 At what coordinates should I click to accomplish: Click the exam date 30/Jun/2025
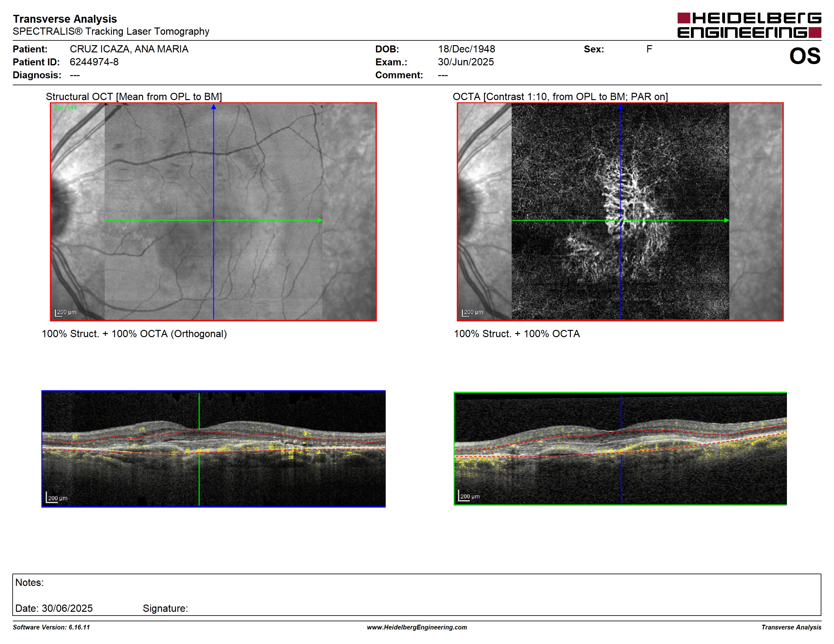point(466,62)
